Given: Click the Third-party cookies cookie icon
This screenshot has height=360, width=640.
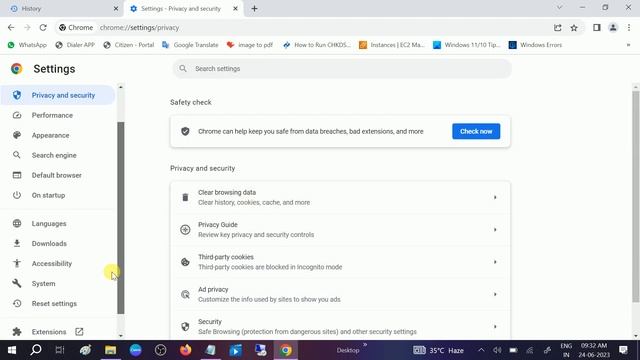Looking at the screenshot, I should point(185,262).
